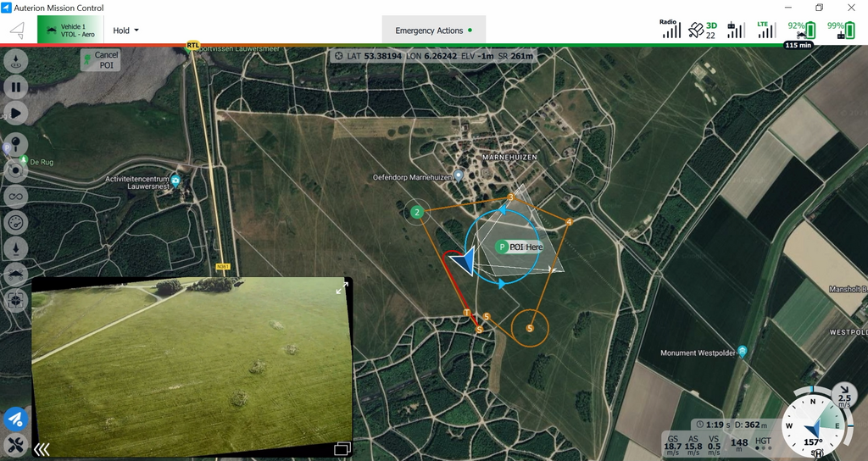Click the compass heading widget showing 157°
This screenshot has height=461, width=868.
813,427
